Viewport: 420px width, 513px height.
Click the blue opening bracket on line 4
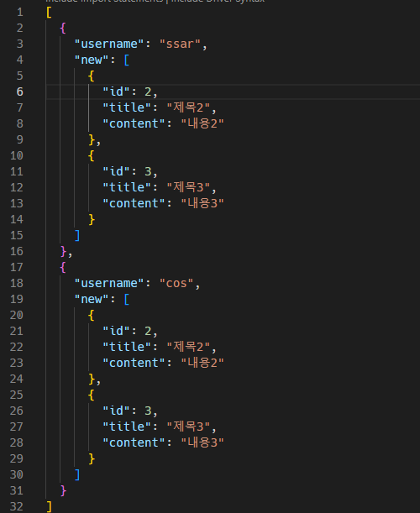(x=127, y=60)
